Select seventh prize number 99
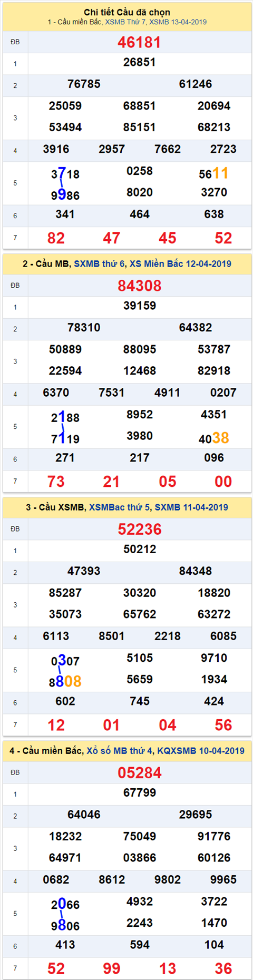The image size is (253, 980). 112,968
